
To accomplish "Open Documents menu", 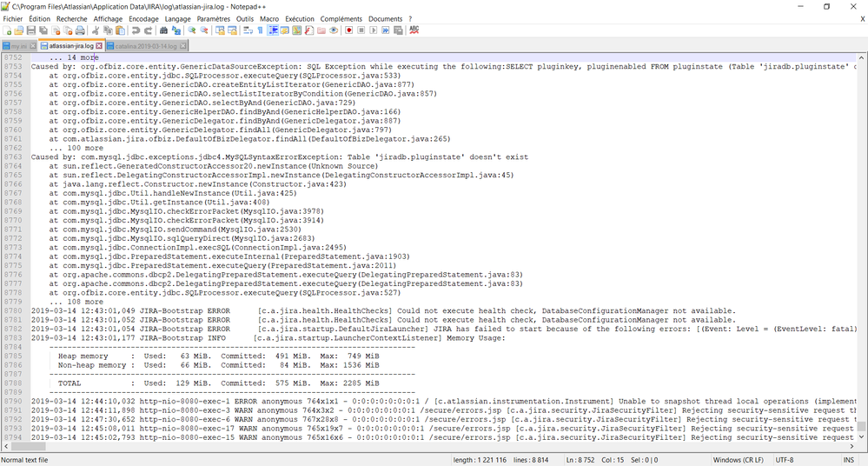I will tap(385, 19).
